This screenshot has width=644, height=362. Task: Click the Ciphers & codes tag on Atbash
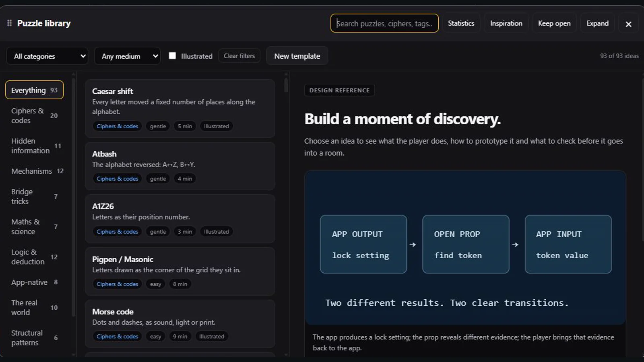pyautogui.click(x=117, y=179)
